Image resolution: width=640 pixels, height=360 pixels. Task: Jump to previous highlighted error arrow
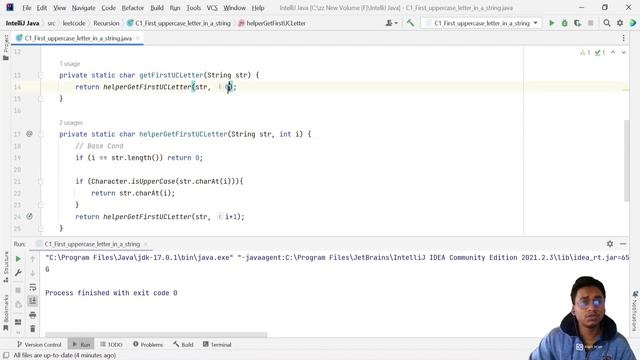click(x=613, y=52)
